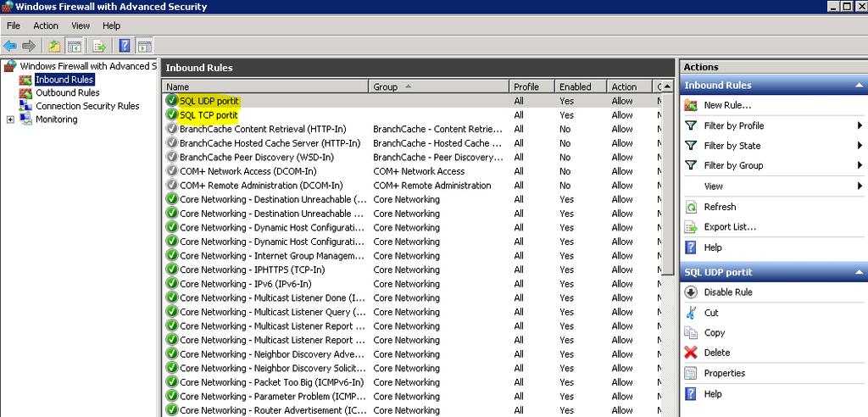The height and width of the screenshot is (417, 868).
Task: Open the Action menu
Action: click(46, 25)
